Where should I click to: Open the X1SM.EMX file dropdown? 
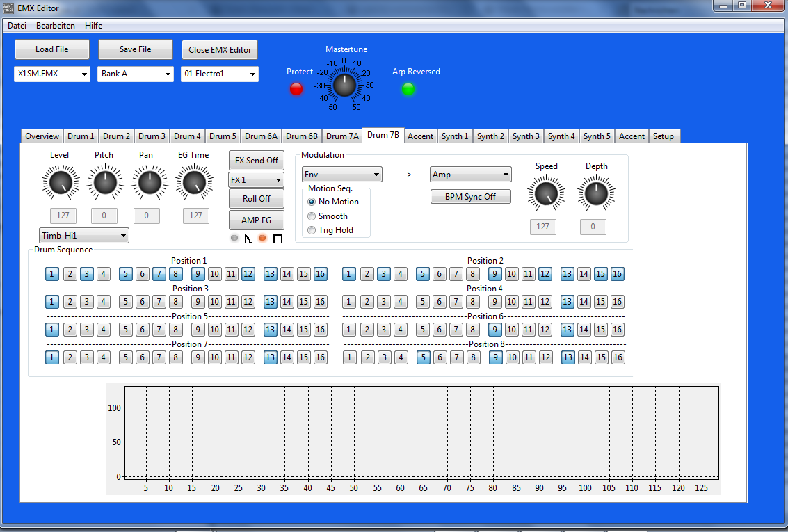click(x=52, y=74)
